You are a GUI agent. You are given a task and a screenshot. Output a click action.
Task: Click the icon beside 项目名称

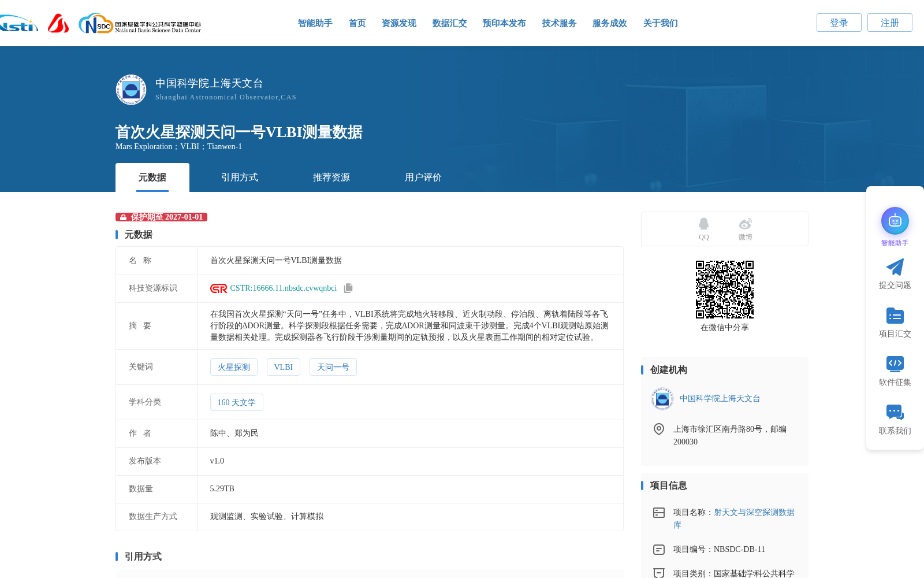pyautogui.click(x=659, y=513)
